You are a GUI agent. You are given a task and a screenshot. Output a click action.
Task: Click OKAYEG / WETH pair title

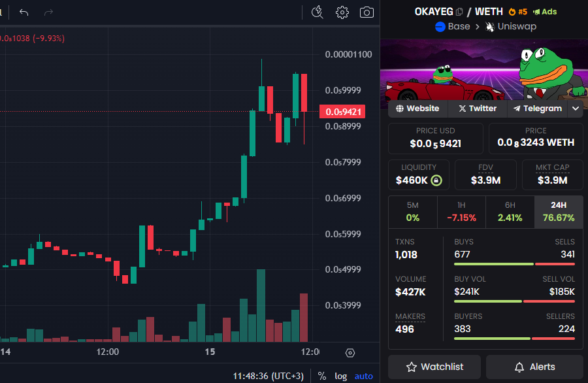[458, 12]
